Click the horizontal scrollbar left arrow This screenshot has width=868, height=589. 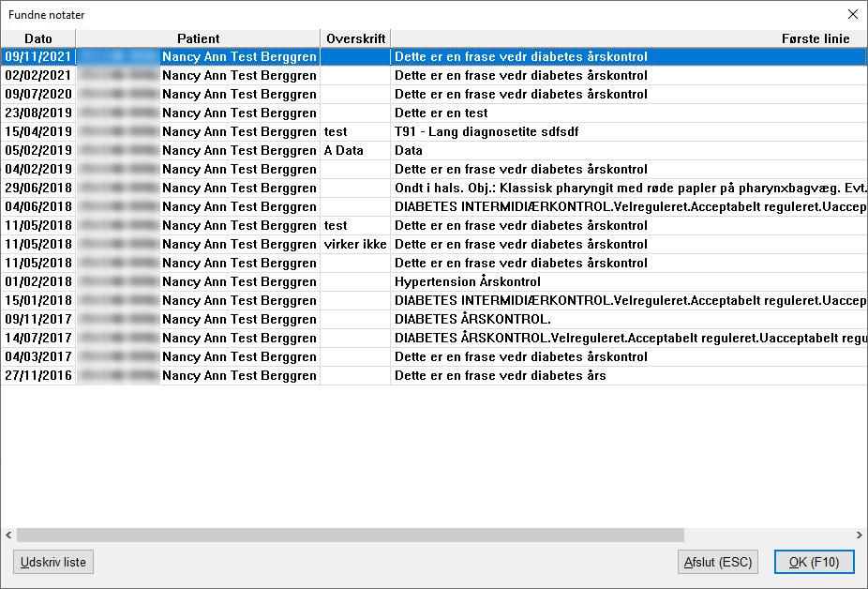pyautogui.click(x=8, y=535)
